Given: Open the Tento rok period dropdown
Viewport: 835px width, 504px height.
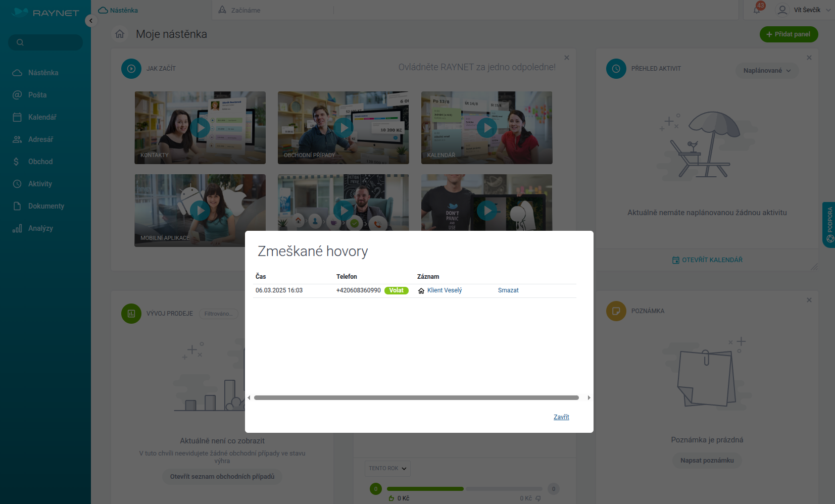Looking at the screenshot, I should pos(387,469).
